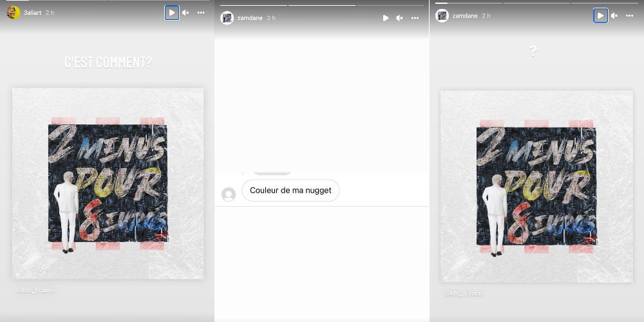Play the 3aliart story
This screenshot has width=644, height=322.
pyautogui.click(x=171, y=13)
